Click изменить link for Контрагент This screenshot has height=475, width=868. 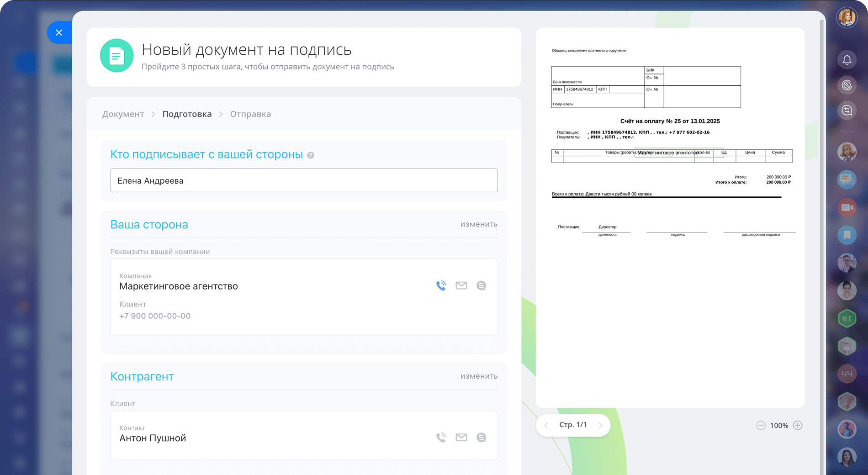(479, 376)
